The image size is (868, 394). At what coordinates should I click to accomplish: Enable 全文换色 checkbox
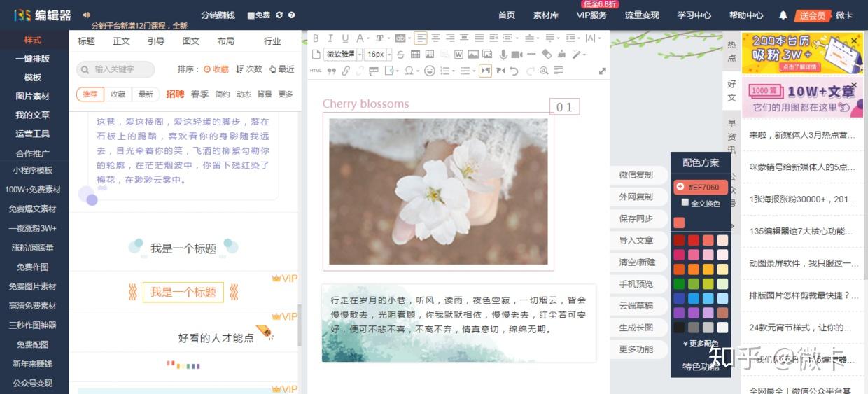click(685, 202)
